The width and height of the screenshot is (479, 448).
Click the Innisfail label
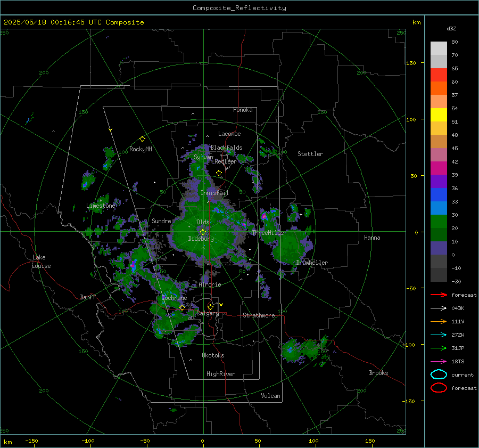[x=214, y=193]
